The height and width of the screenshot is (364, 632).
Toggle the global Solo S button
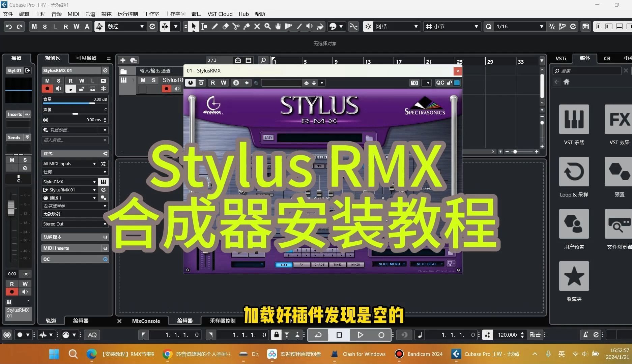pyautogui.click(x=45, y=26)
